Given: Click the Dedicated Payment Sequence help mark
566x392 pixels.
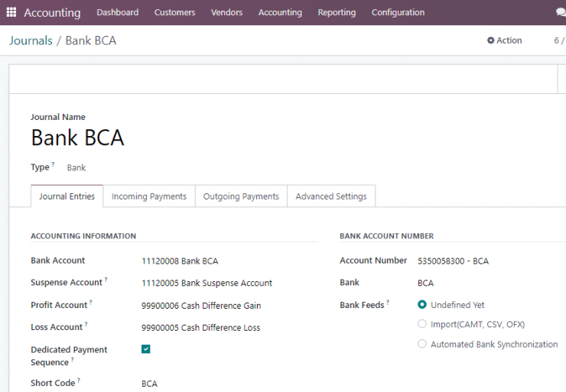Looking at the screenshot, I should click(72, 360).
